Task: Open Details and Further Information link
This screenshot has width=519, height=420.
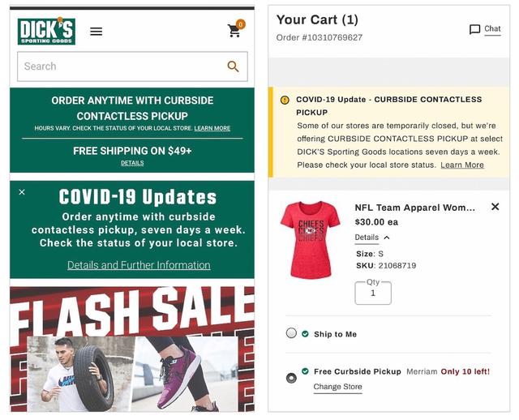Action: click(139, 265)
